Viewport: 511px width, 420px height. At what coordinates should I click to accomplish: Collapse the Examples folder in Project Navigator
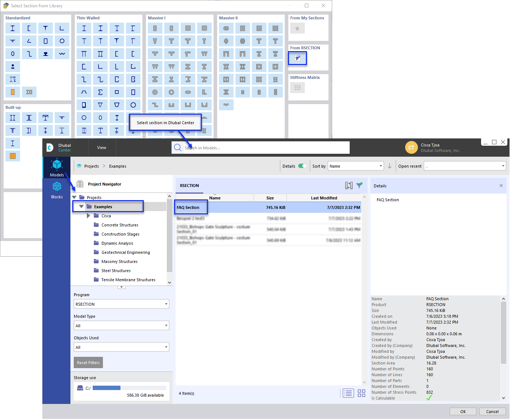point(81,206)
